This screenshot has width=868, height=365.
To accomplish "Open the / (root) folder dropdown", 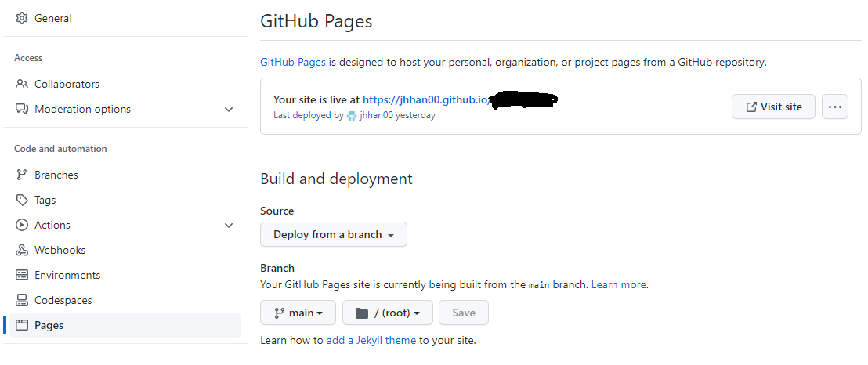I will click(388, 313).
